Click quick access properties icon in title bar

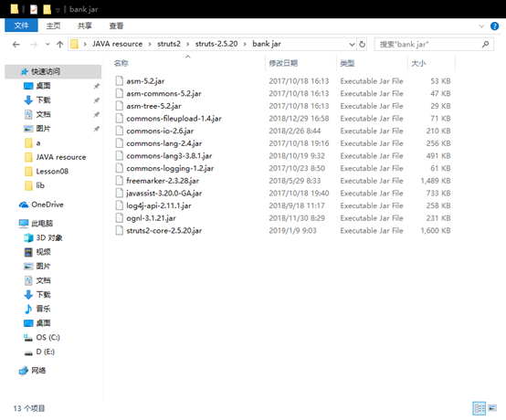click(x=34, y=9)
